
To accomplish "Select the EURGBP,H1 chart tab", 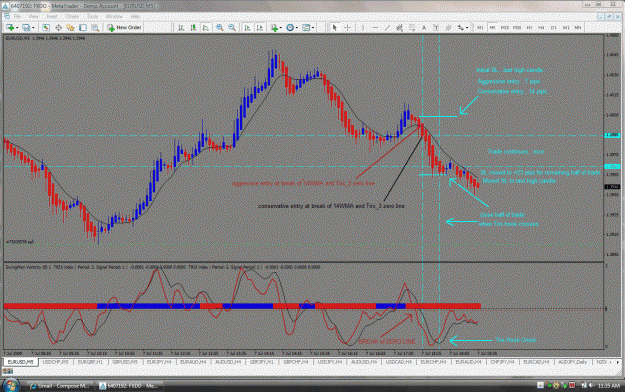I will pos(90,362).
